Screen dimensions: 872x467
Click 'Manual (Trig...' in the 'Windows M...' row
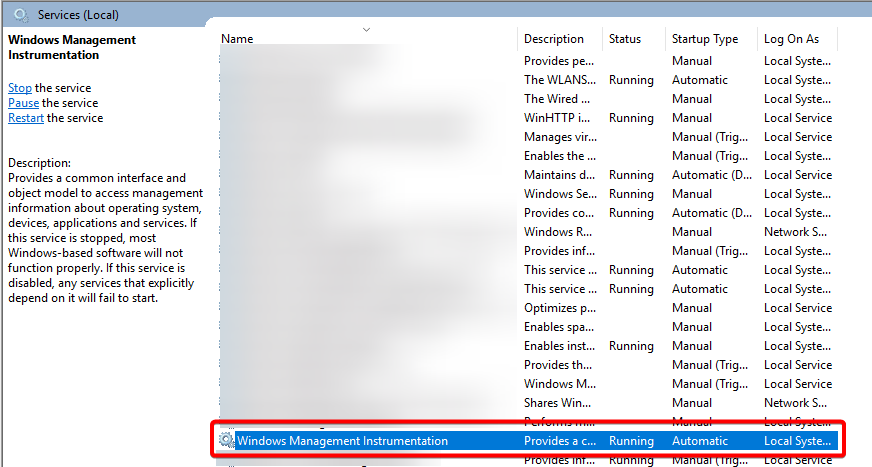click(710, 384)
